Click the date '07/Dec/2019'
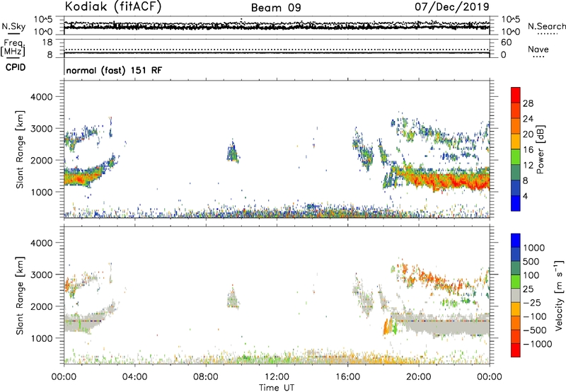 [x=451, y=6]
